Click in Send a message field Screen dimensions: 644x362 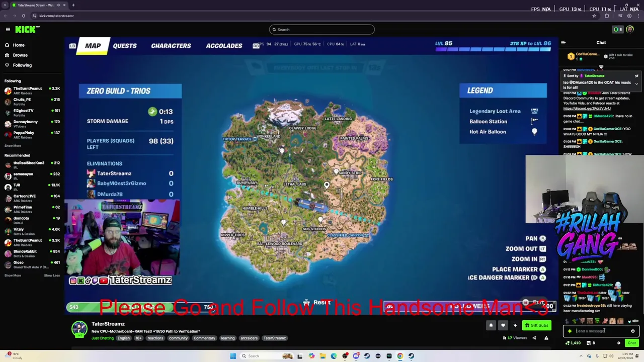601,331
